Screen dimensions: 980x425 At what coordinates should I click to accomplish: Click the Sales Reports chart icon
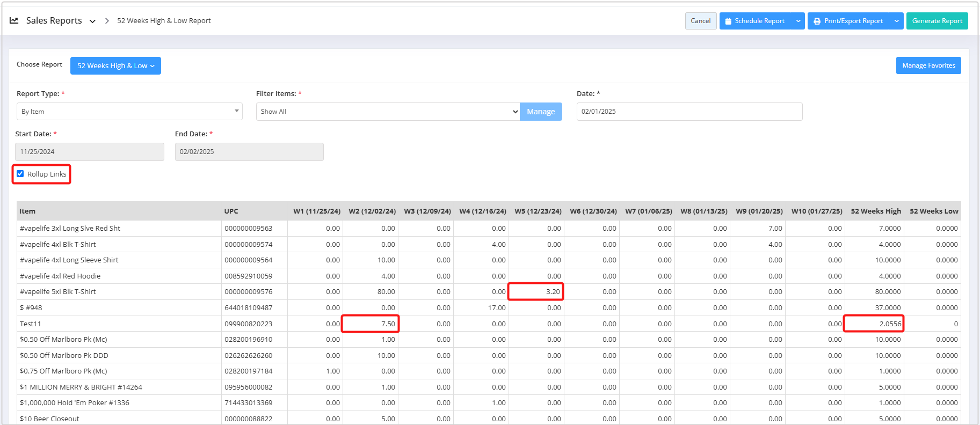pyautogui.click(x=14, y=20)
